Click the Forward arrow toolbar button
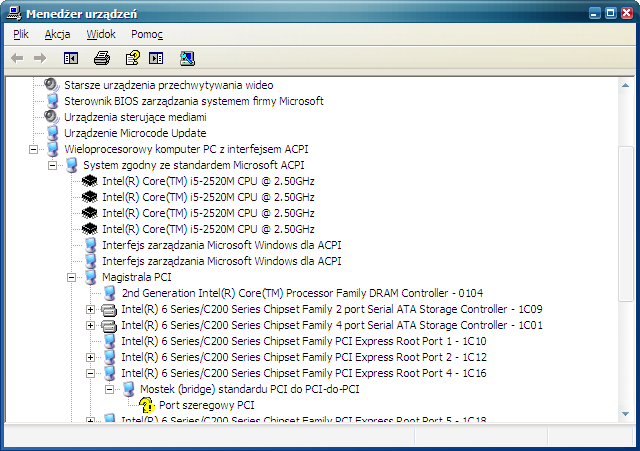Screen dimensions: 640x451 40,58
